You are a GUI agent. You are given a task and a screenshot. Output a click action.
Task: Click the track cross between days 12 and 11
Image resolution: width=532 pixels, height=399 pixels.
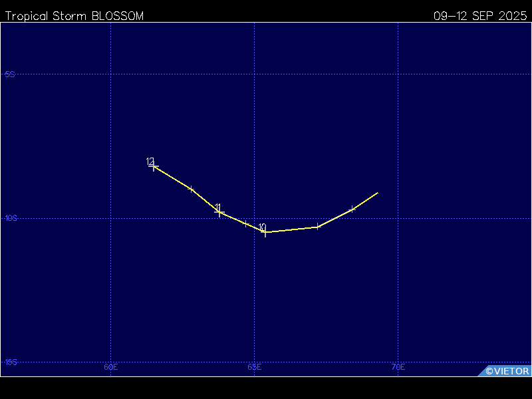192,190
